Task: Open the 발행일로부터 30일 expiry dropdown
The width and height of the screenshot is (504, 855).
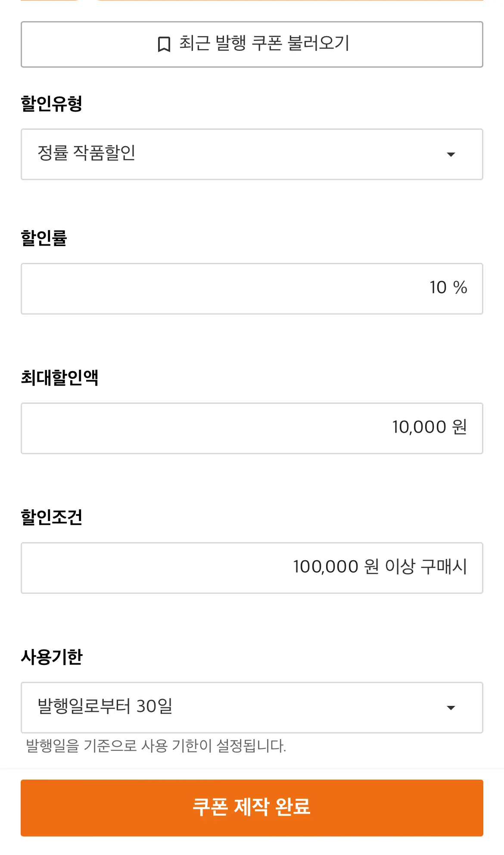Action: (241, 707)
